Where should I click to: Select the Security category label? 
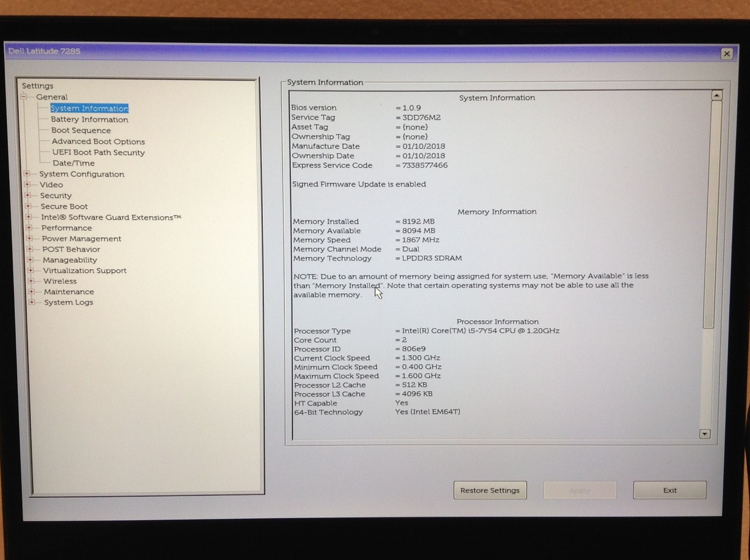coord(56,195)
